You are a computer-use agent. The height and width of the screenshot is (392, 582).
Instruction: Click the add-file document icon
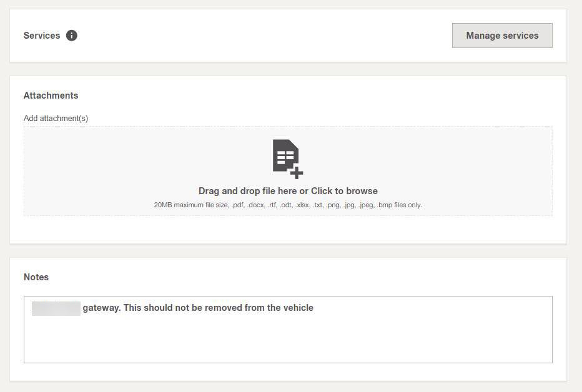pyautogui.click(x=285, y=156)
